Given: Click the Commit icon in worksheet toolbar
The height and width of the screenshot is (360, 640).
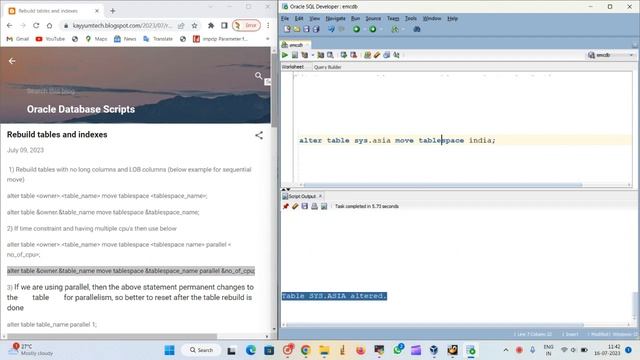Looking at the screenshot, I should (x=344, y=55).
